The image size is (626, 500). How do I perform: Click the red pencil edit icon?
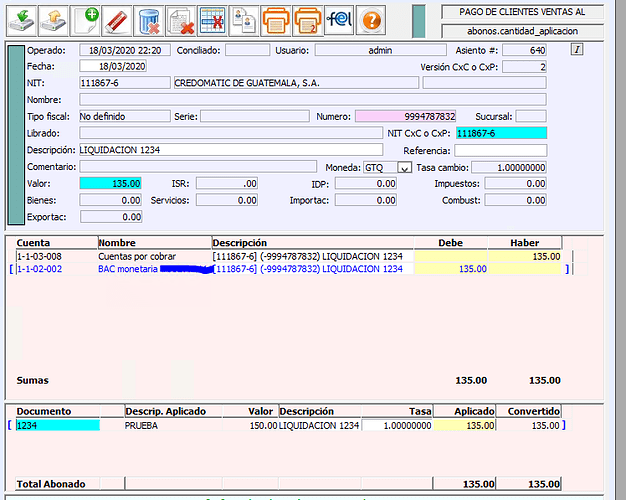click(x=117, y=18)
